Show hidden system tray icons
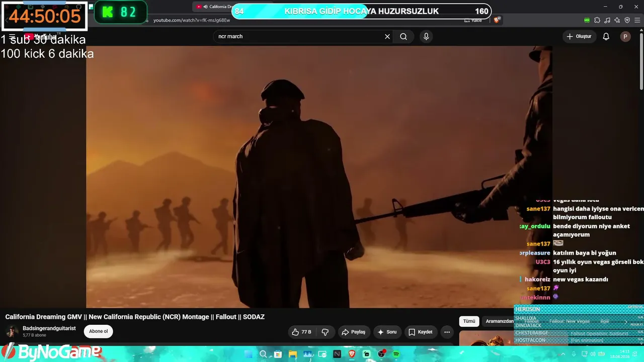The height and width of the screenshot is (362, 644). (564, 354)
